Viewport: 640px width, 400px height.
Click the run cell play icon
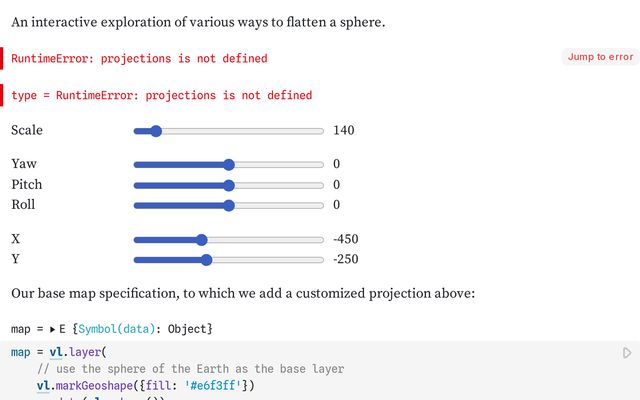pyautogui.click(x=627, y=353)
